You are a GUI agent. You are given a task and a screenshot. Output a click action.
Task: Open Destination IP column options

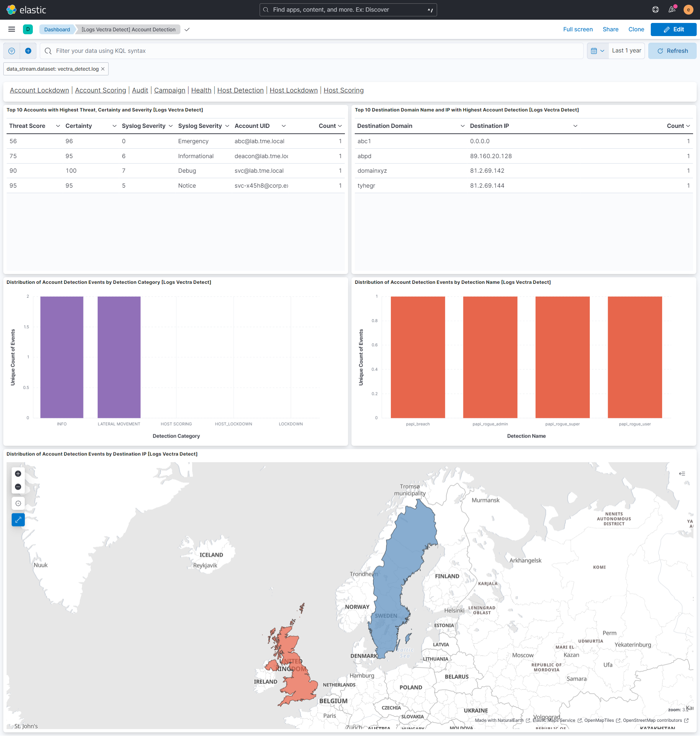tap(575, 126)
